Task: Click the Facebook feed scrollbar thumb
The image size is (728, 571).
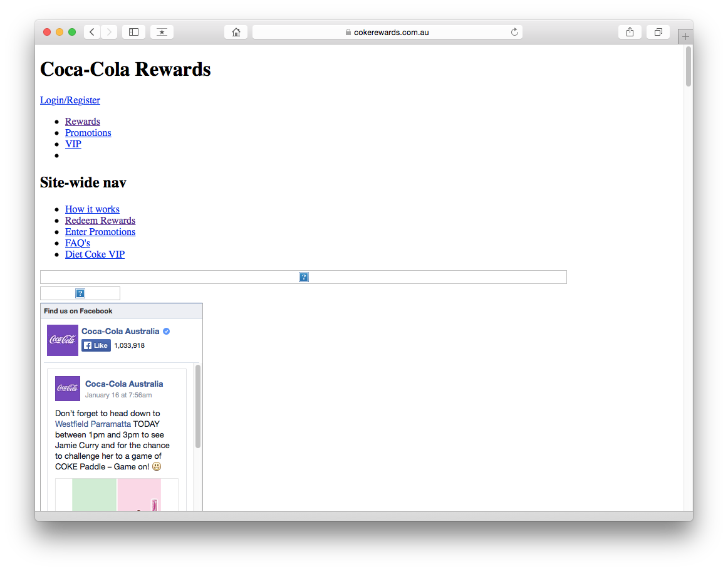Action: pyautogui.click(x=198, y=407)
